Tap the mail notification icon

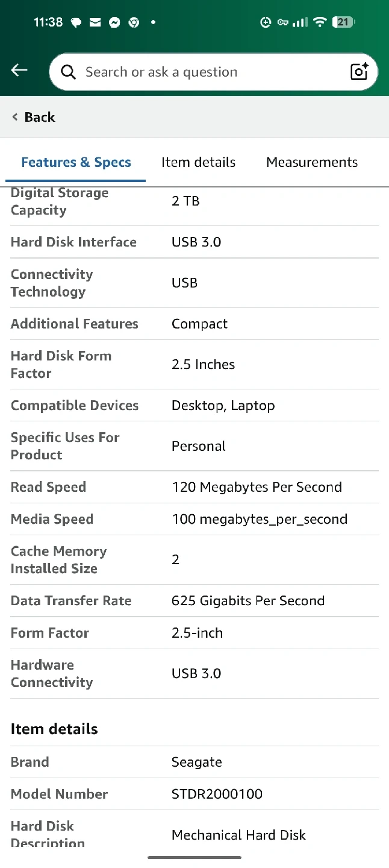tap(95, 23)
